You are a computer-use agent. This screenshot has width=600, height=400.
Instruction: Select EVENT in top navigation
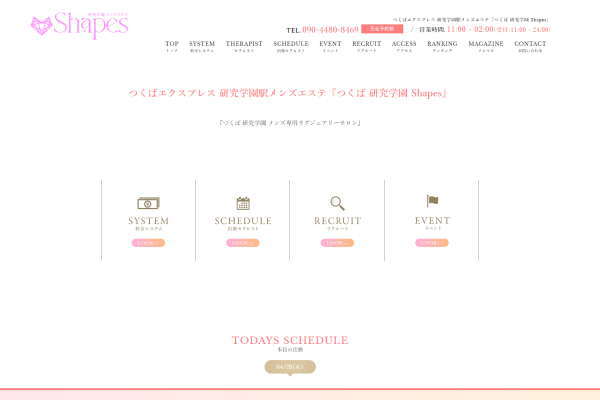tap(330, 46)
